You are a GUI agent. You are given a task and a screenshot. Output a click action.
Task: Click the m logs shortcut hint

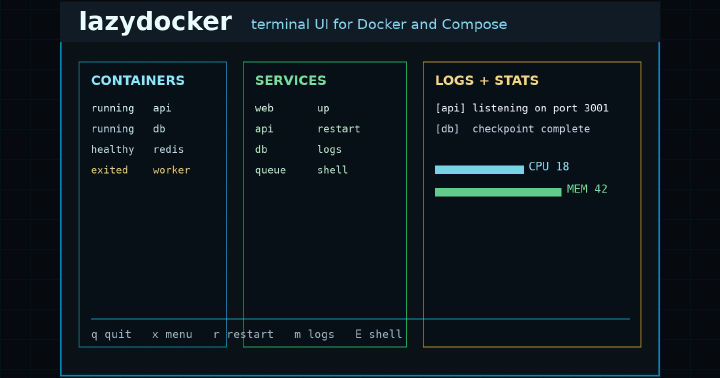314,334
